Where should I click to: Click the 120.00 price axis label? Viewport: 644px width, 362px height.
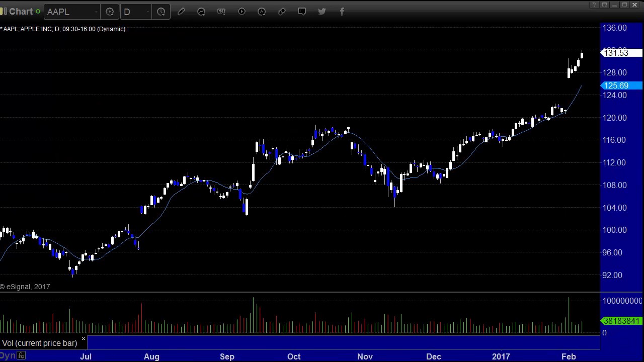(x=615, y=118)
